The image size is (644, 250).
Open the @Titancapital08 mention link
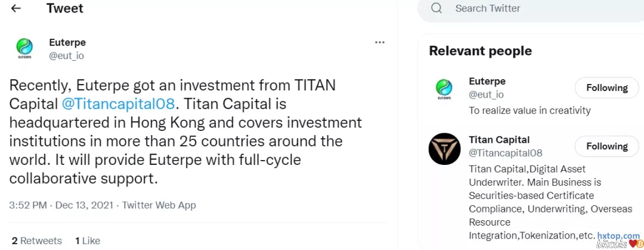(x=118, y=104)
